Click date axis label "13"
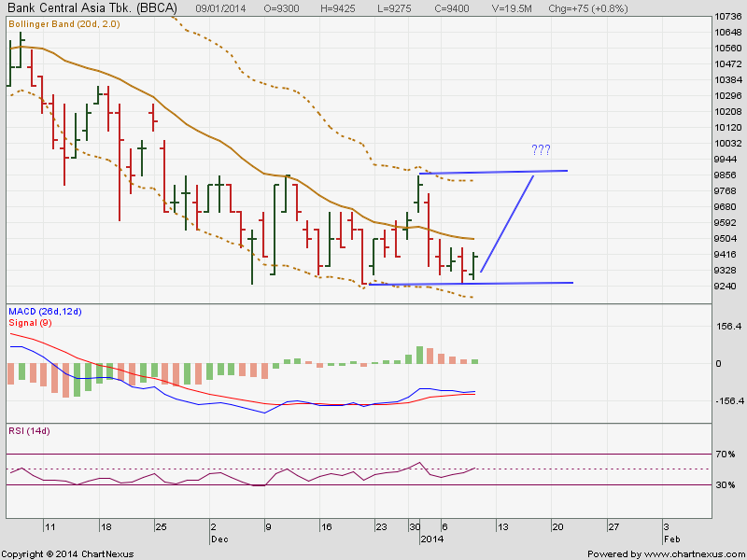 (503, 527)
